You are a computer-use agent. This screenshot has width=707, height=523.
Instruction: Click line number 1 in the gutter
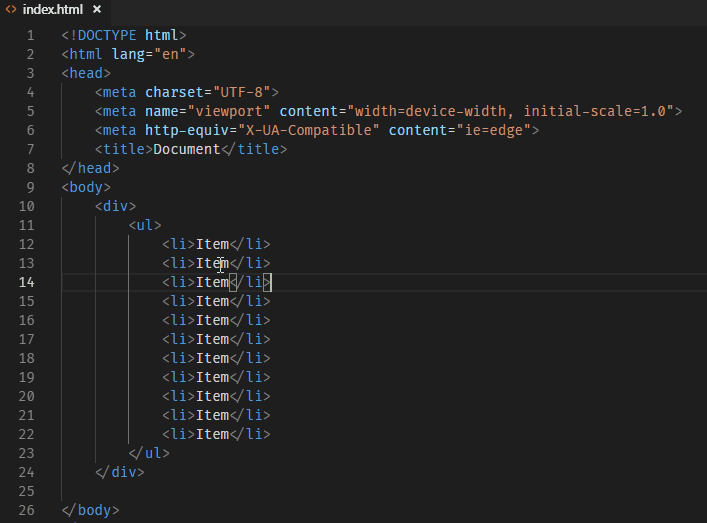point(30,35)
